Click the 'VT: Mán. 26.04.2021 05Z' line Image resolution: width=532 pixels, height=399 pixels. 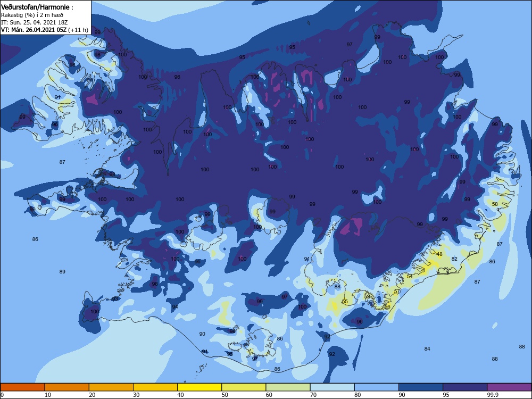coord(34,30)
